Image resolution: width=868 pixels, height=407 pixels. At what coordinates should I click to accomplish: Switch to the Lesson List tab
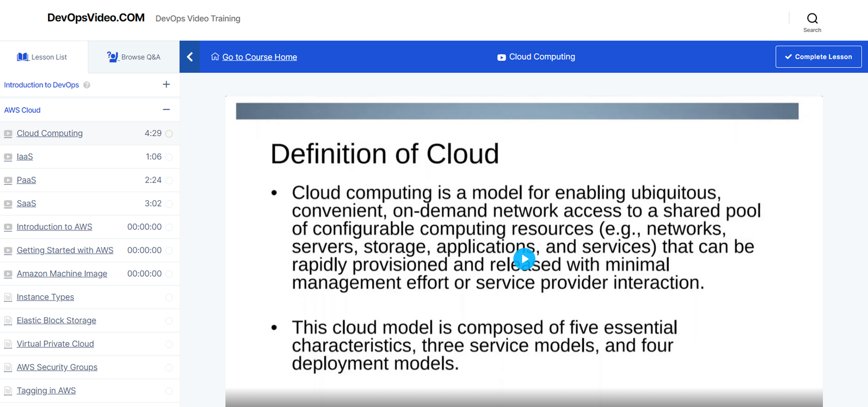(43, 57)
